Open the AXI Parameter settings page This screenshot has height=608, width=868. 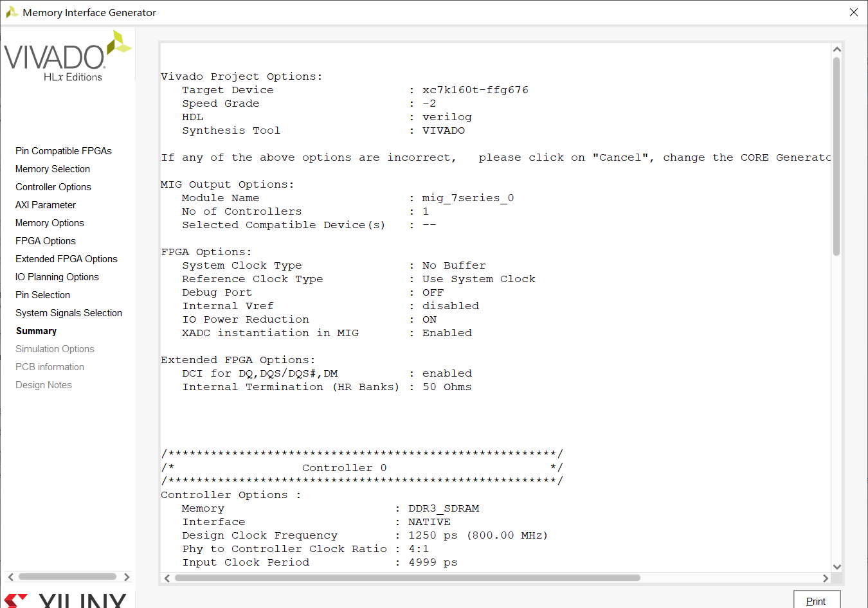[x=45, y=204]
